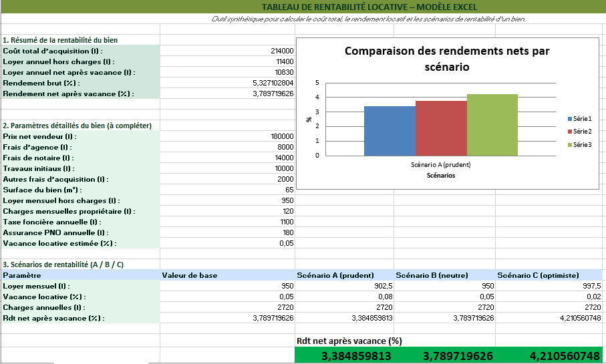Select the green Série3 bar in chart

[x=492, y=124]
